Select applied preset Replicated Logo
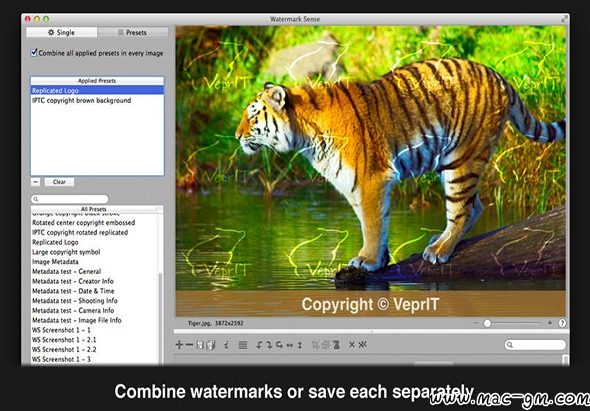Screen dimensions: 590x411 [x=97, y=90]
